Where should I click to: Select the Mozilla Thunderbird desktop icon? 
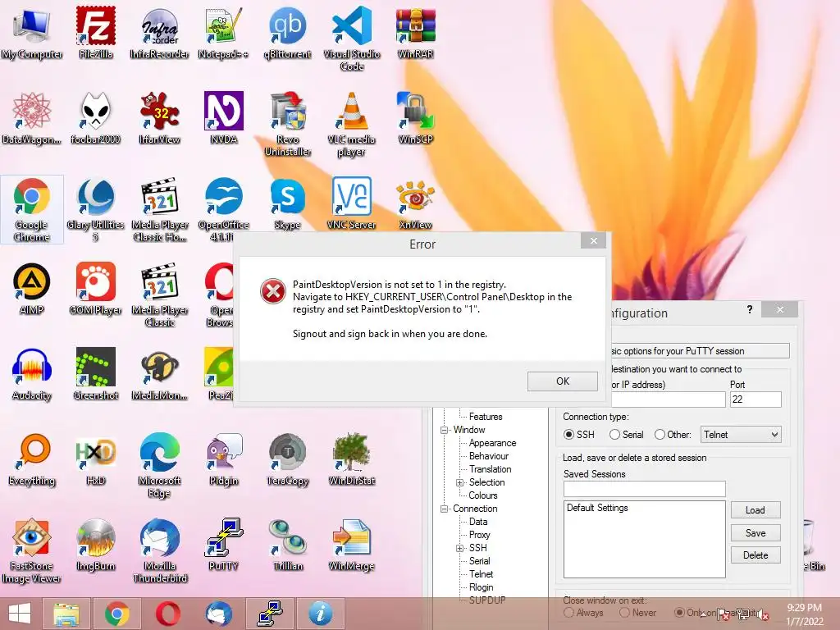click(x=159, y=550)
